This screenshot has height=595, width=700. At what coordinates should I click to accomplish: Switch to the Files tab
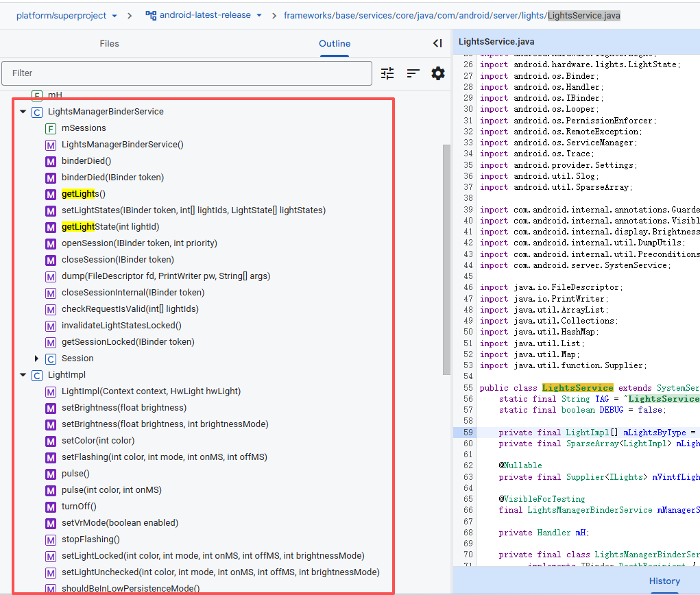pyautogui.click(x=110, y=43)
